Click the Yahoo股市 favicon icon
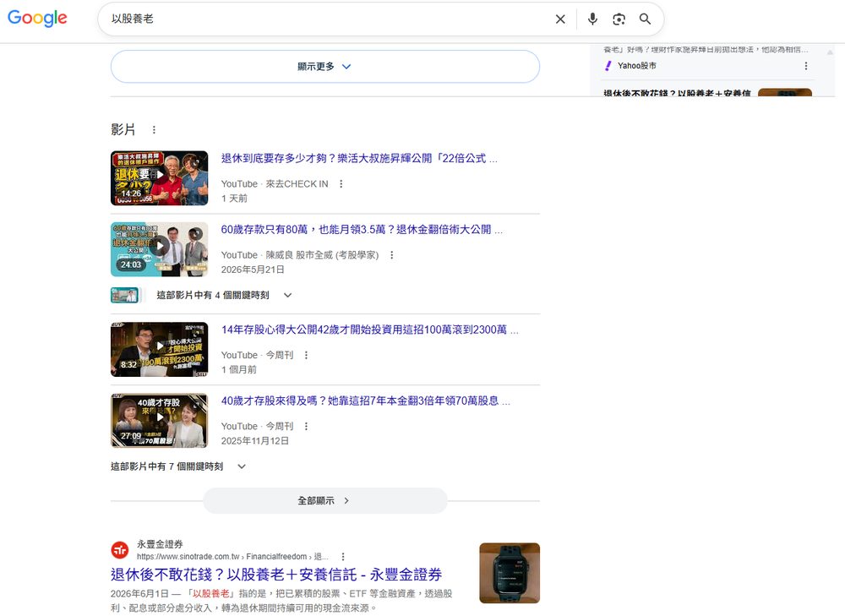 coord(608,66)
